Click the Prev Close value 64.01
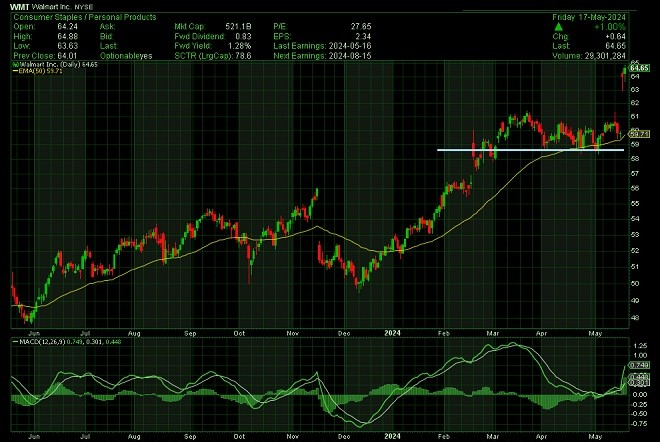The image size is (660, 442). point(67,56)
